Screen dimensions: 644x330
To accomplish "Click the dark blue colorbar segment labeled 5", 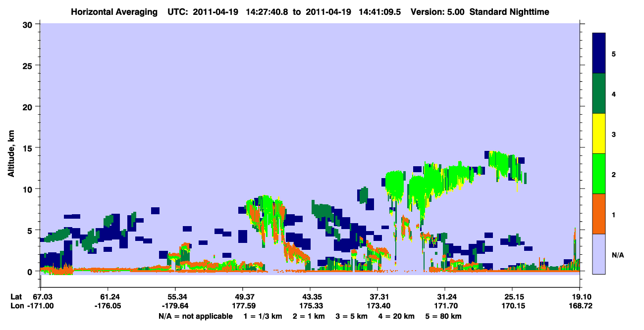I will click(x=599, y=53).
